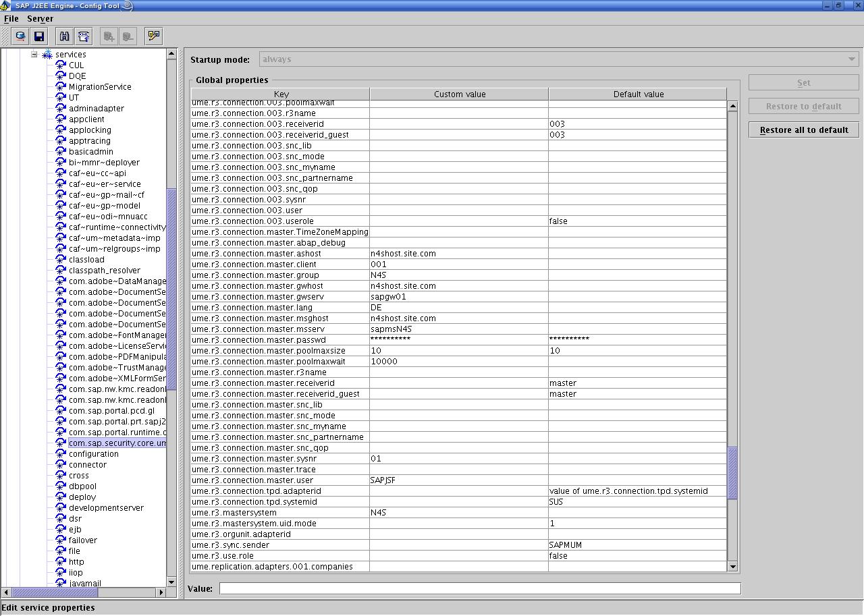
Task: Click the connect to database toolbar icon
Action: pyautogui.click(x=20, y=36)
